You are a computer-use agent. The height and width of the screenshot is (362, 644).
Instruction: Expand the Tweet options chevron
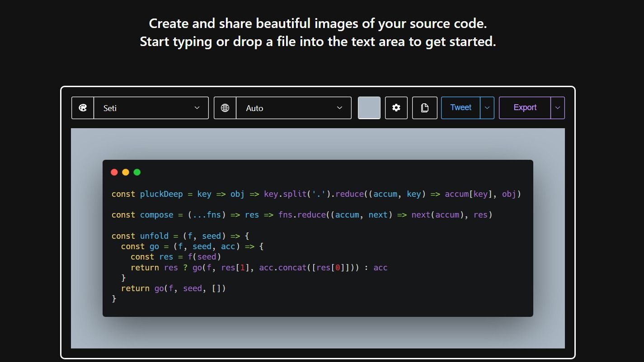tap(487, 107)
